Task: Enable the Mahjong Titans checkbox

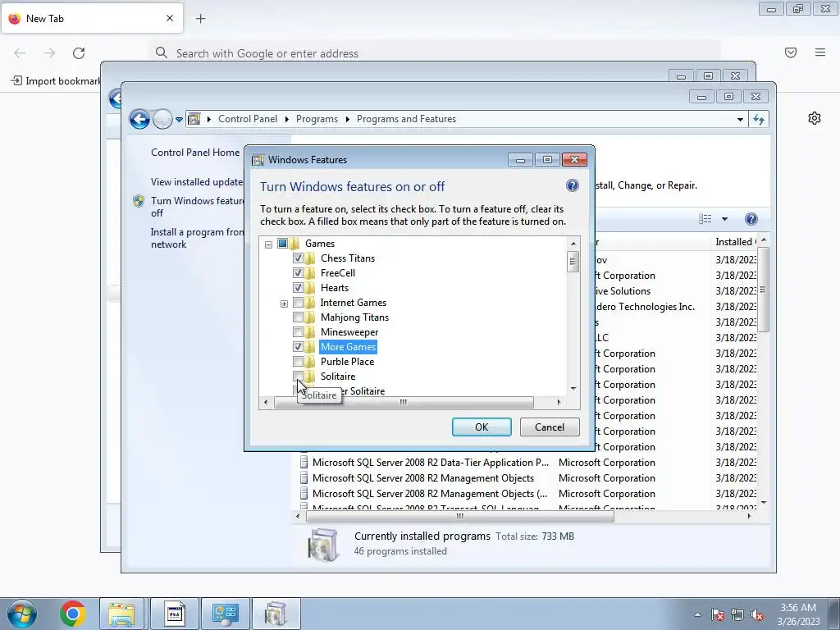Action: point(298,317)
